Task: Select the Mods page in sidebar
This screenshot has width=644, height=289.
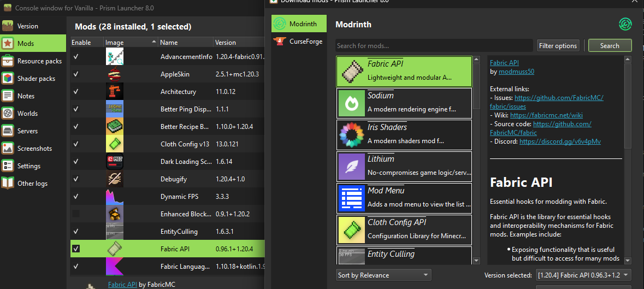Action: click(33, 43)
